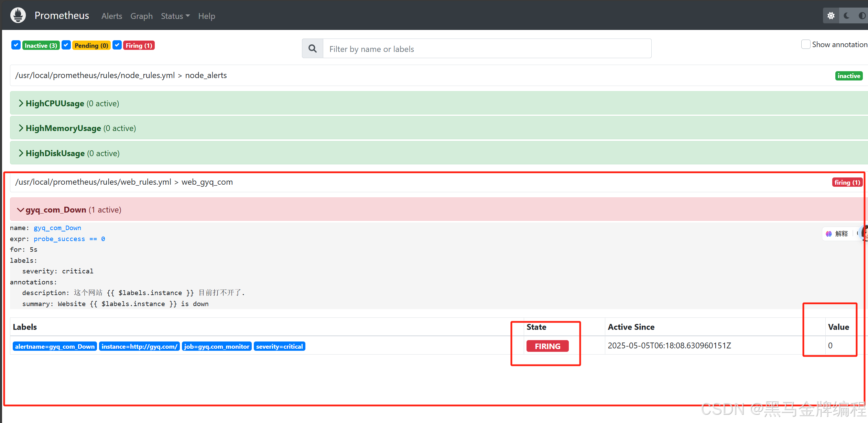Viewport: 868px width, 423px height.
Task: Switch to dark theme moon icon
Action: coord(846,16)
